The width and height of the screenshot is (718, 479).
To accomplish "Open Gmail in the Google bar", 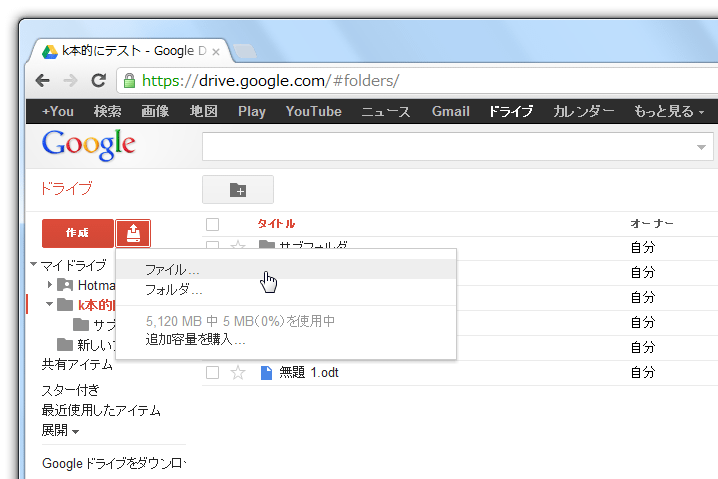I will pos(451,111).
